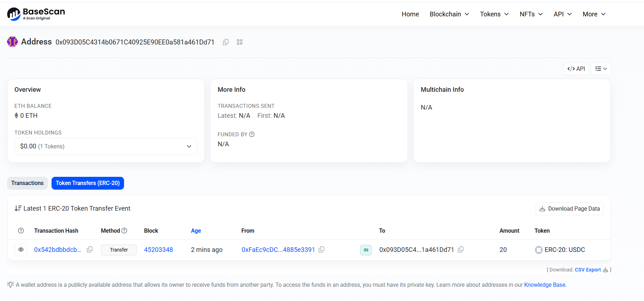Screen dimensions: 644x301
Task: Click the CSV Export link
Action: pos(588,270)
